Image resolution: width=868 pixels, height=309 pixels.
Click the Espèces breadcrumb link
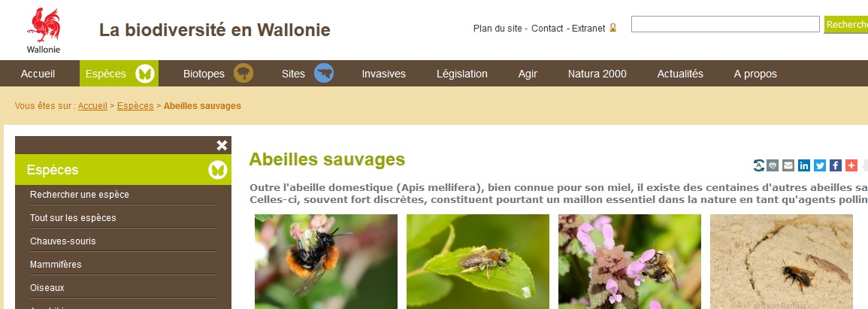[x=135, y=106]
